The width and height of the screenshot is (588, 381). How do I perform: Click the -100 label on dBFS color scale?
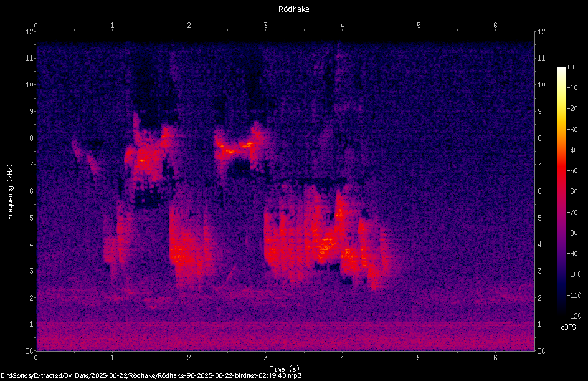[573, 274]
